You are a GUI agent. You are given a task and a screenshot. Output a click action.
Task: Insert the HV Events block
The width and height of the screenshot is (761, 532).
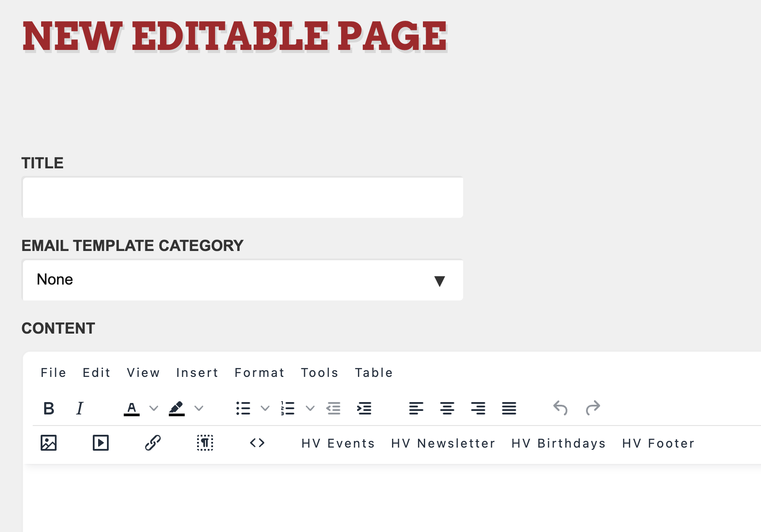click(339, 443)
